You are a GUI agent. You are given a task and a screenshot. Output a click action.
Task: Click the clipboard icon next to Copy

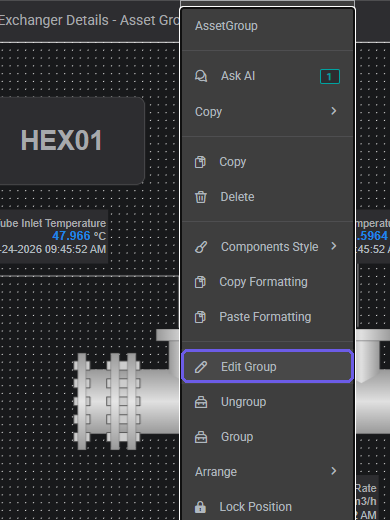(200, 162)
